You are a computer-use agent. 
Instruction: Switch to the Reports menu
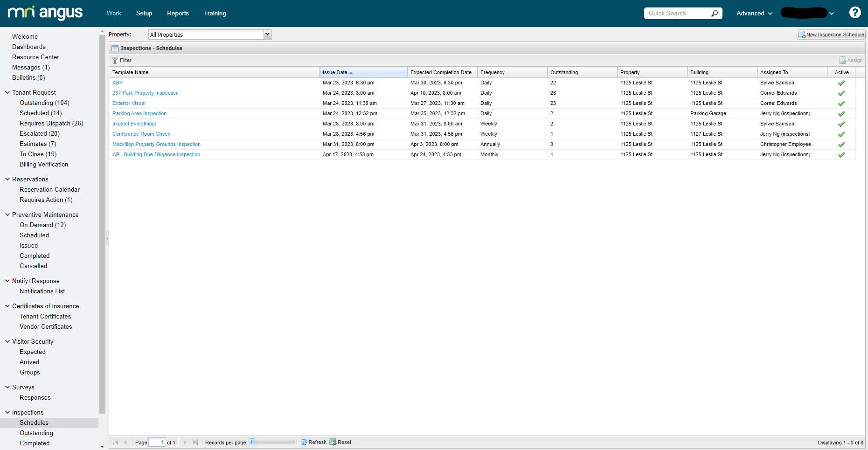[x=178, y=13]
